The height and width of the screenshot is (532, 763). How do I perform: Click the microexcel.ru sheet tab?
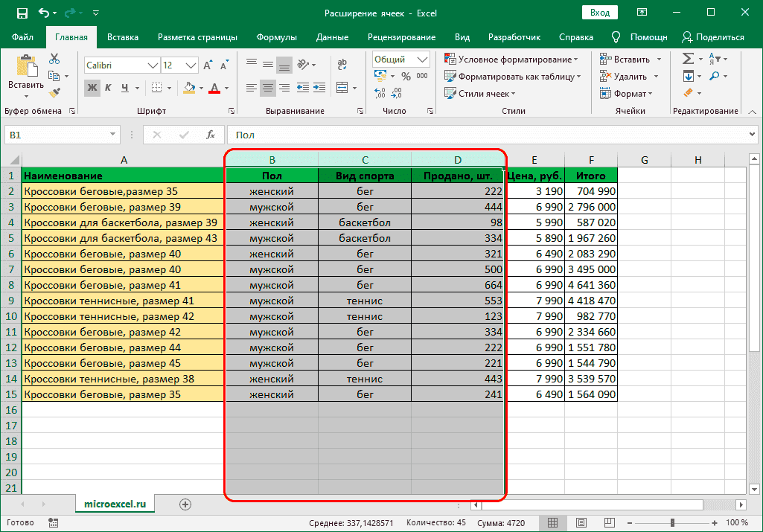(x=115, y=504)
